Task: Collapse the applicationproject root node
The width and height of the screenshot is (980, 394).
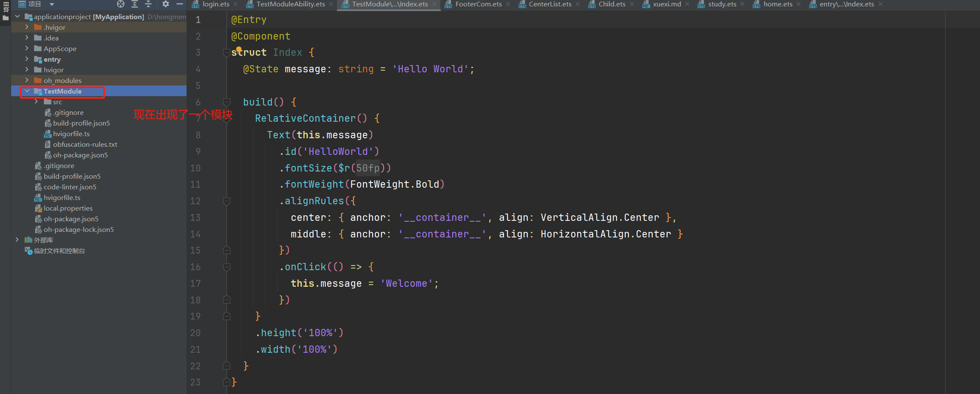Action: coord(17,17)
